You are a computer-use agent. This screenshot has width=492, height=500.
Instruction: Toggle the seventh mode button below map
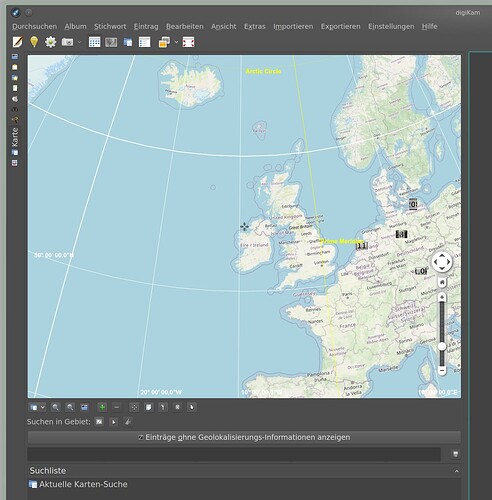click(163, 407)
